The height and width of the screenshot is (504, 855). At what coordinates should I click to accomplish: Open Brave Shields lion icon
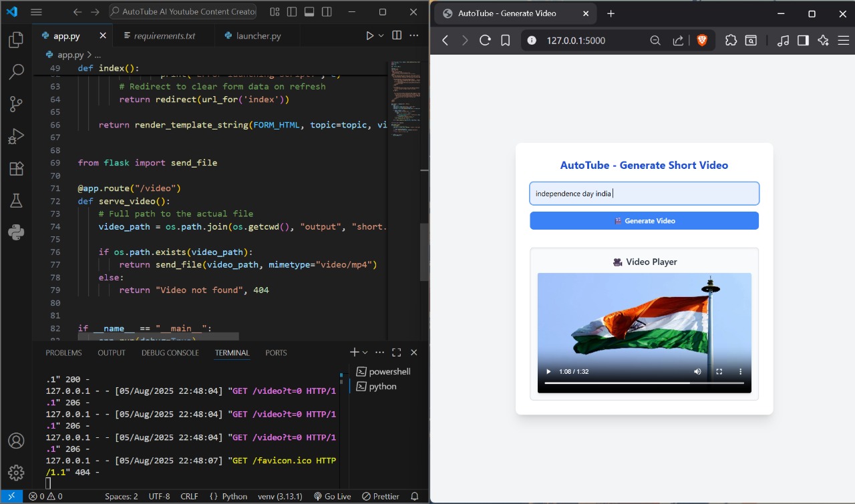(x=702, y=40)
